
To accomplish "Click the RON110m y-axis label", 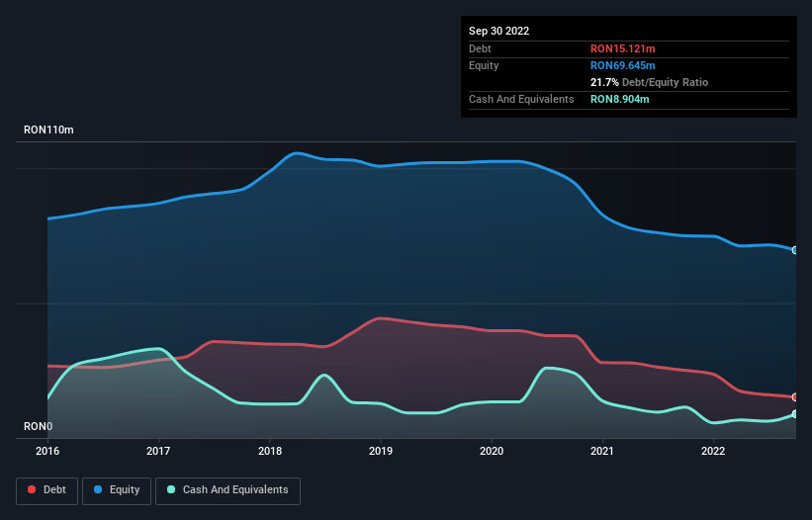I will click(x=48, y=130).
